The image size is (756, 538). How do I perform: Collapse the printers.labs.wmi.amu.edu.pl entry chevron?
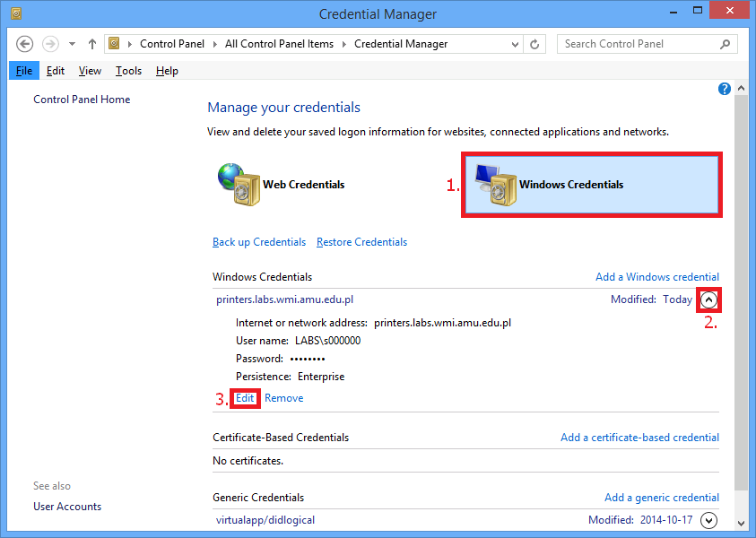[x=708, y=299]
